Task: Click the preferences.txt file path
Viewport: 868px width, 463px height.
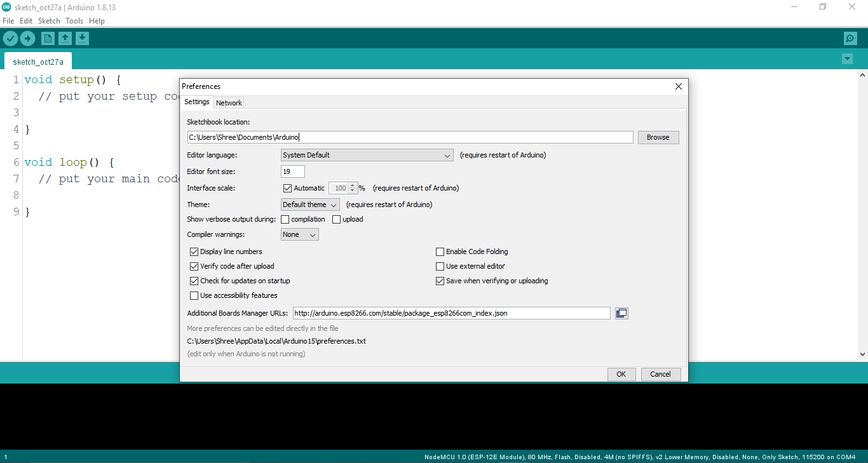Action: (x=276, y=341)
